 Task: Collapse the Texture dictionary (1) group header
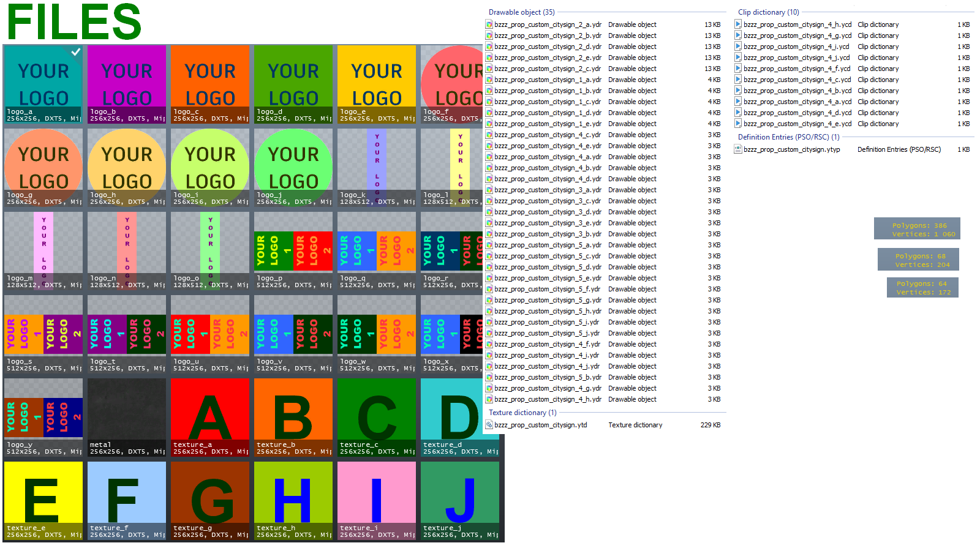[522, 413]
